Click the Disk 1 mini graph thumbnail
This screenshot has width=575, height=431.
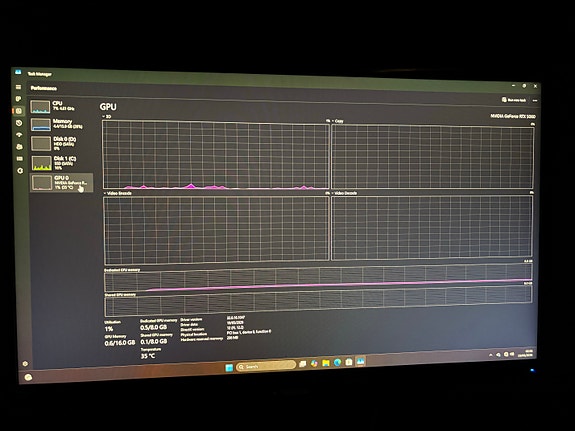(41, 163)
